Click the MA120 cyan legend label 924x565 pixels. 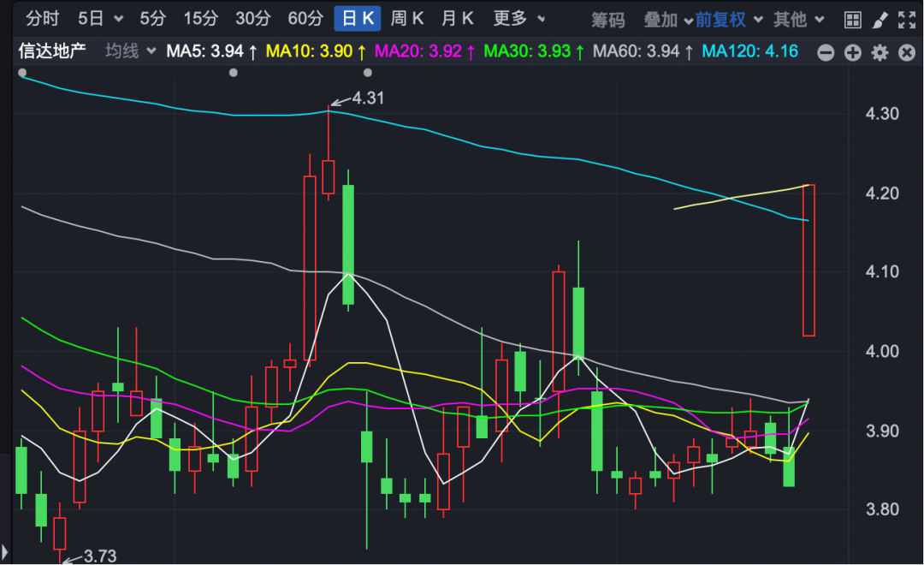click(749, 51)
